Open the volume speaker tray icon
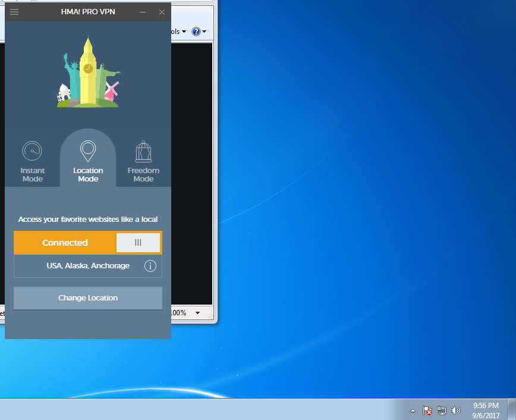Screen dimensions: 516x420 (456, 410)
